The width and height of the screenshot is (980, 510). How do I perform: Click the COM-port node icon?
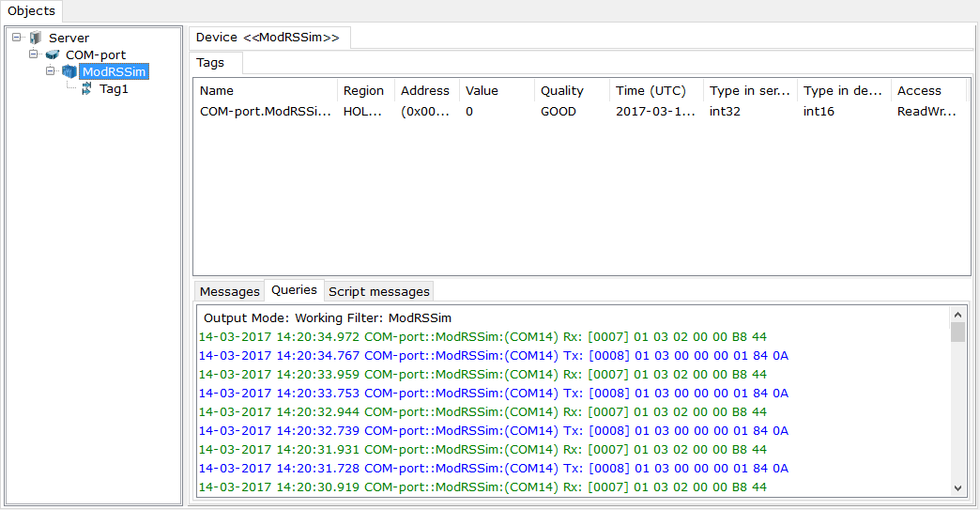point(53,55)
